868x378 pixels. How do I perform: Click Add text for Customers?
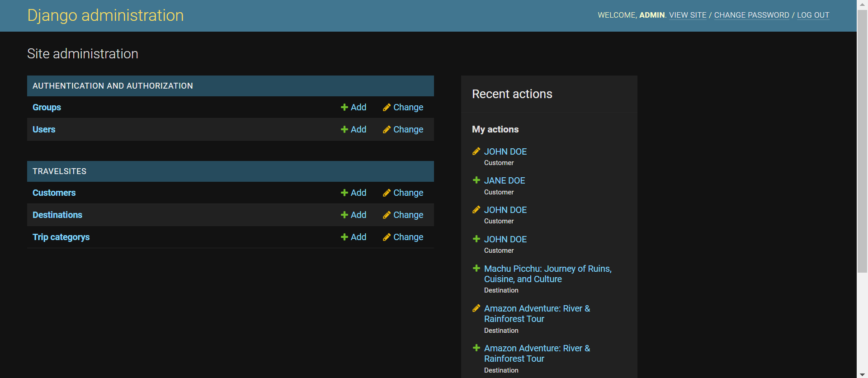pyautogui.click(x=359, y=193)
